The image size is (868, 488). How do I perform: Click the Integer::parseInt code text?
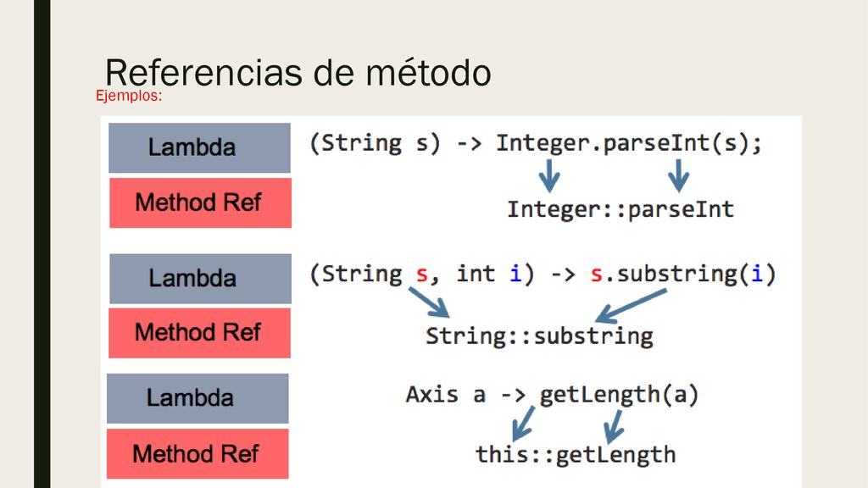(x=620, y=210)
